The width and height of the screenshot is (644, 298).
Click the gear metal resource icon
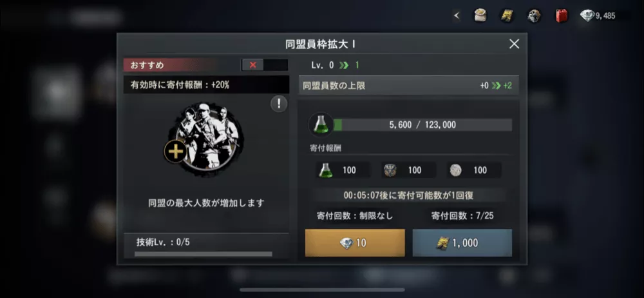click(534, 16)
